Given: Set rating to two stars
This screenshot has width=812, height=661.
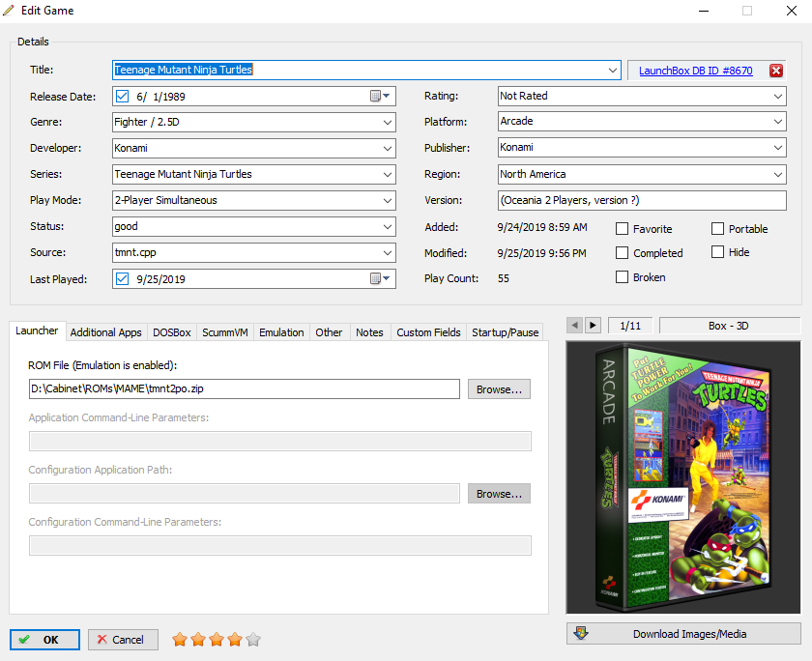Looking at the screenshot, I should [x=198, y=640].
